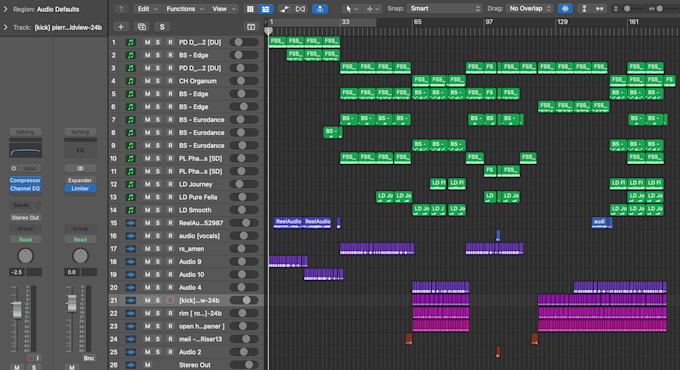Open the Compressor plug-in slot
The image size is (680, 370).
coord(25,180)
